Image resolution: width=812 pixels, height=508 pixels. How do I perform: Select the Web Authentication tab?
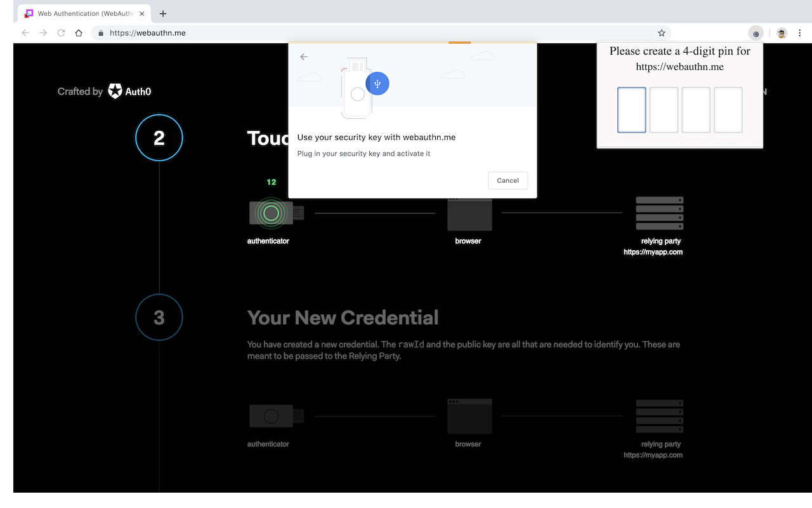tap(86, 13)
